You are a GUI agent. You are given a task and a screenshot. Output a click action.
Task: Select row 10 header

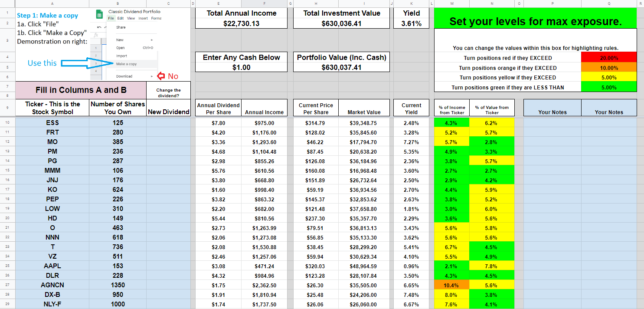7,123
